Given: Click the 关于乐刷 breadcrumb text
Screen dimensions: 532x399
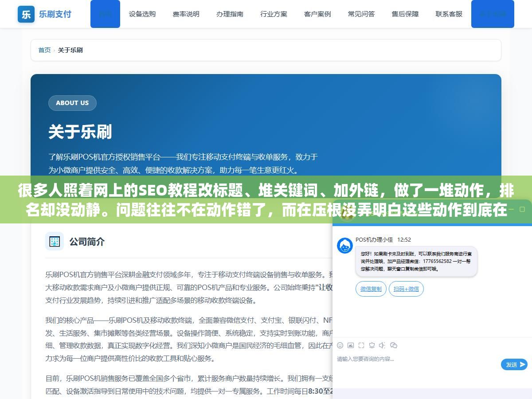Looking at the screenshot, I should coord(70,50).
